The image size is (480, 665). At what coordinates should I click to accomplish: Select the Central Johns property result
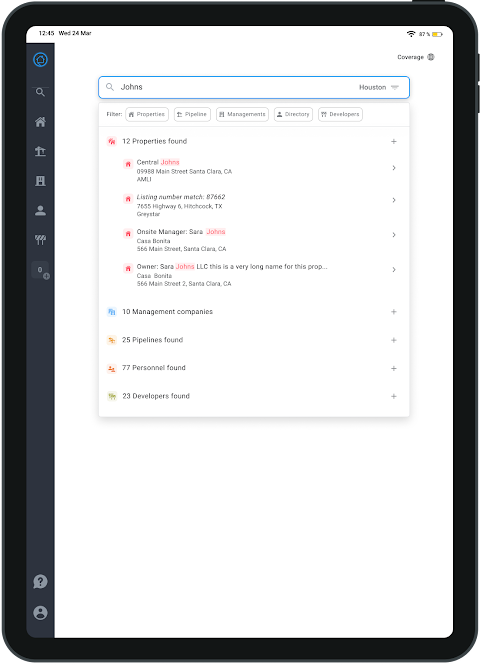click(260, 170)
